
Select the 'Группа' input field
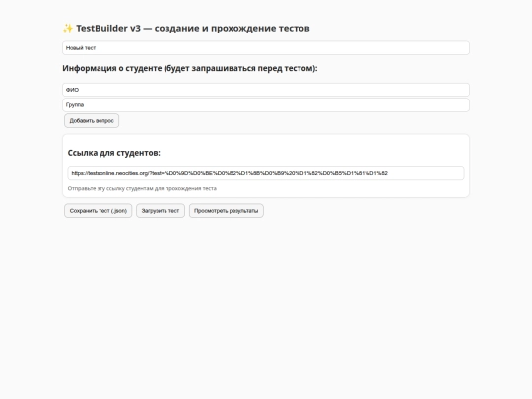pos(266,105)
